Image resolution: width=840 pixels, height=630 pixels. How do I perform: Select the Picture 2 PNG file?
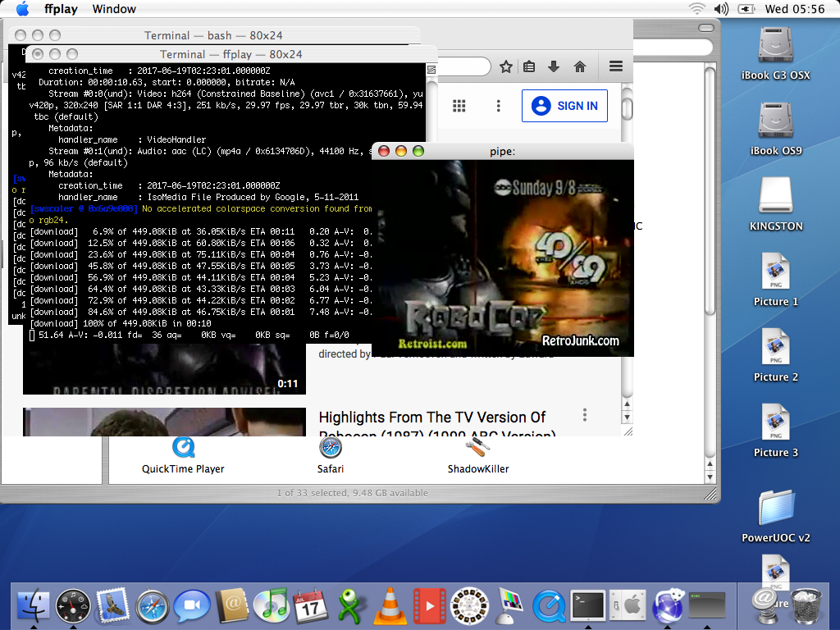pos(775,356)
